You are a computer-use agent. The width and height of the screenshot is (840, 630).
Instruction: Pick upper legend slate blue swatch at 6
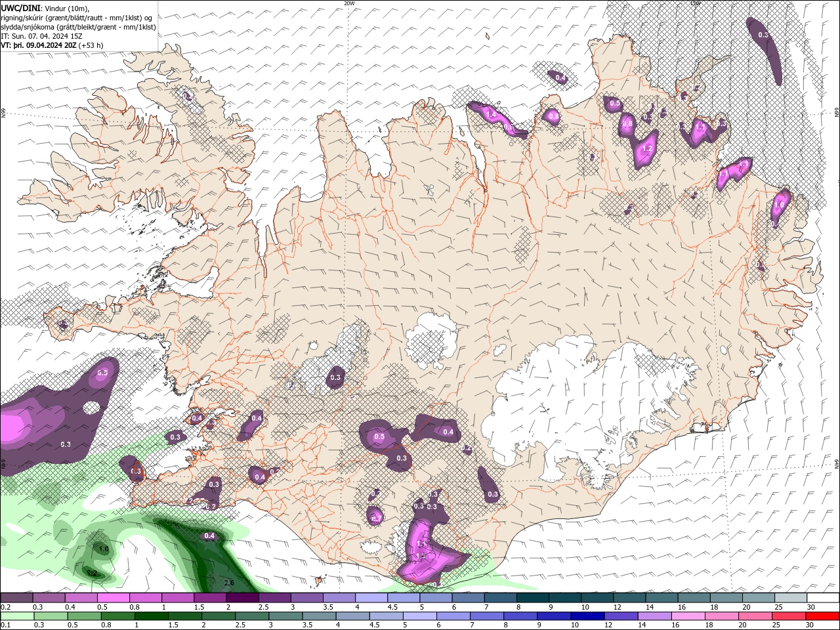click(x=469, y=598)
